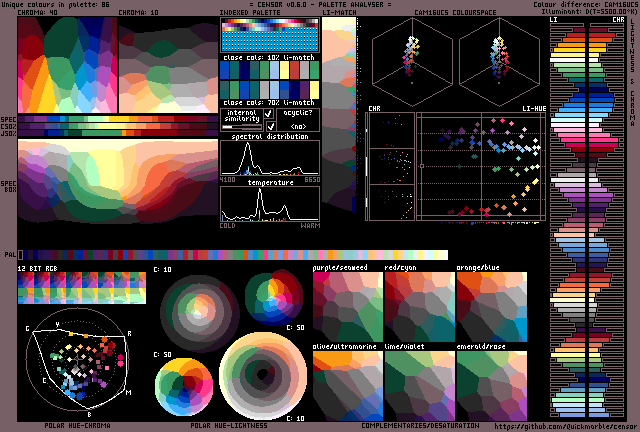
Task: Click the CS0% row label
Action: (x=9, y=127)
